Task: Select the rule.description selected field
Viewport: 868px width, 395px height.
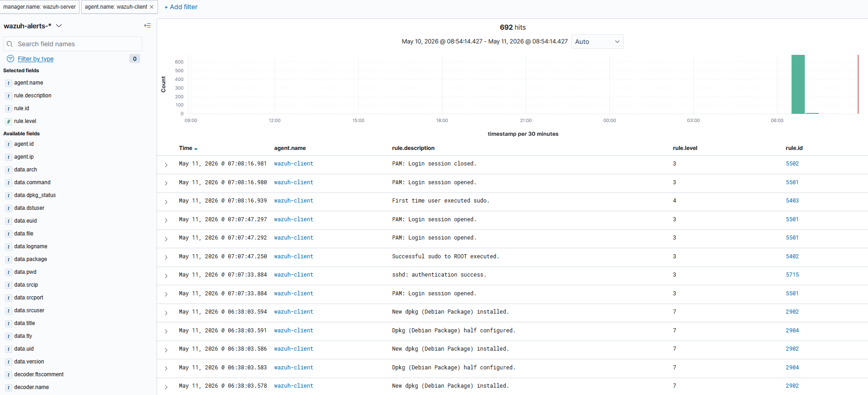Action: 33,96
